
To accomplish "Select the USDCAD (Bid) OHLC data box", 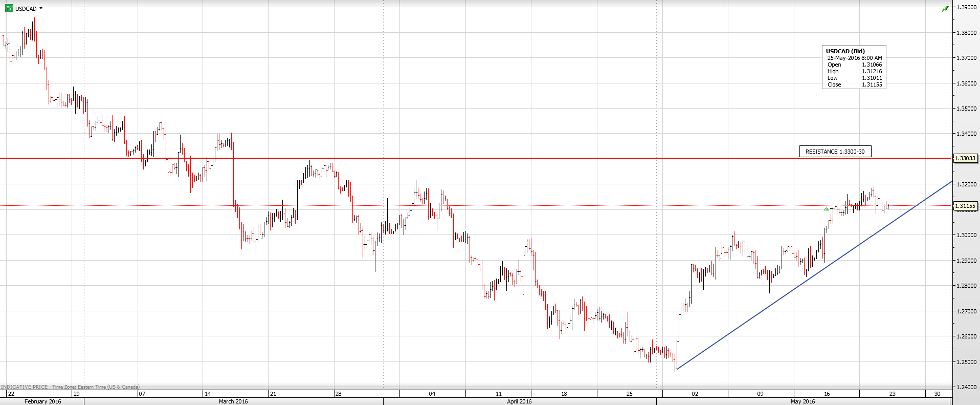I will pos(854,68).
